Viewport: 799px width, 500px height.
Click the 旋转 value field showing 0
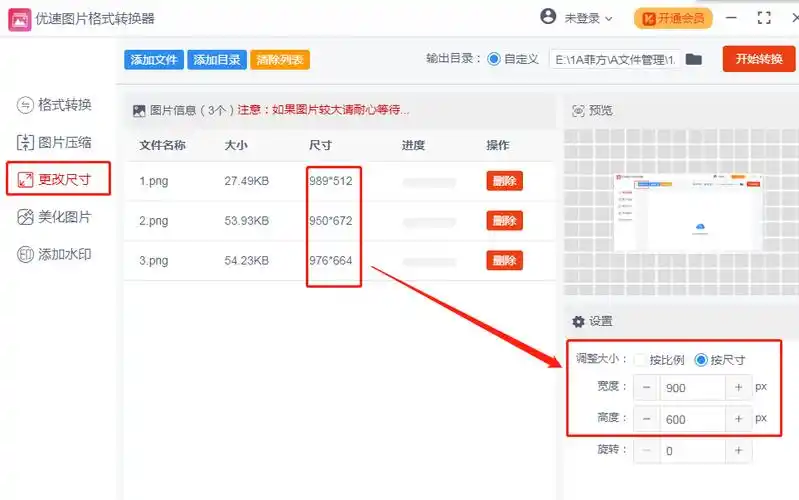click(693, 451)
